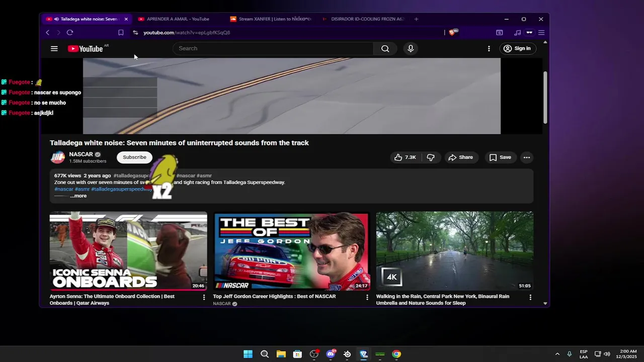644x362 pixels.
Task: Reload the page with the refresh icon
Action: pyautogui.click(x=70, y=33)
